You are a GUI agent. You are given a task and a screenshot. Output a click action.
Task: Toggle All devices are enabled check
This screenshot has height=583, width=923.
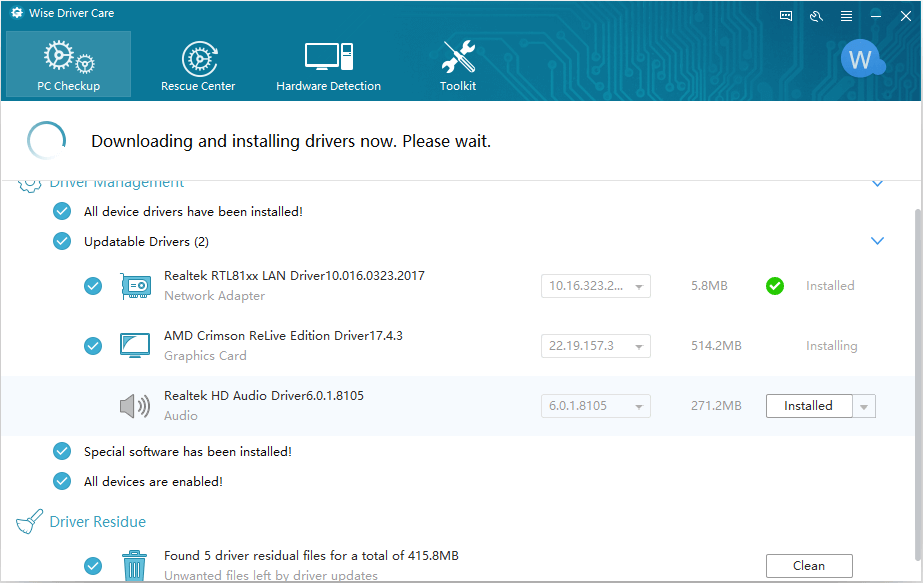point(62,481)
